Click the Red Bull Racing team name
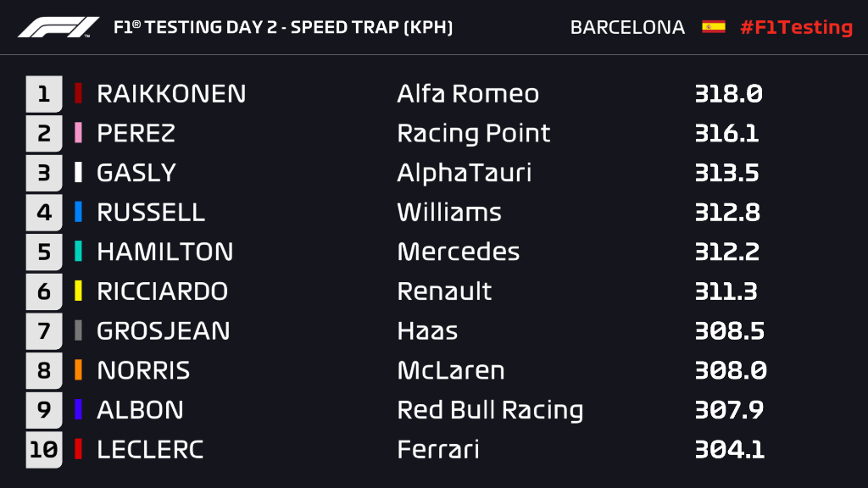This screenshot has height=488, width=868. coord(490,411)
